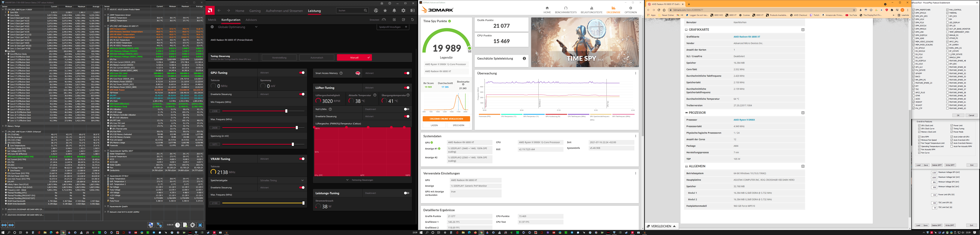Click the Stresstest gauge icon

384,19
